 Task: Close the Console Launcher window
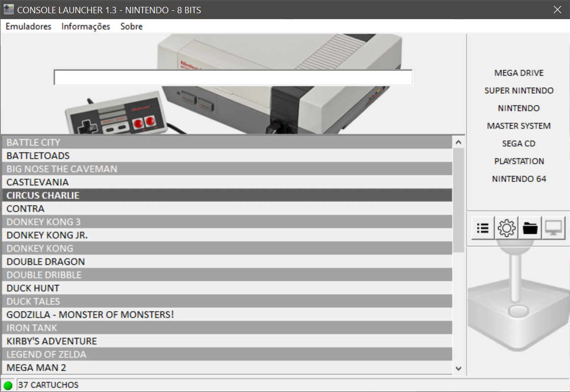click(557, 10)
